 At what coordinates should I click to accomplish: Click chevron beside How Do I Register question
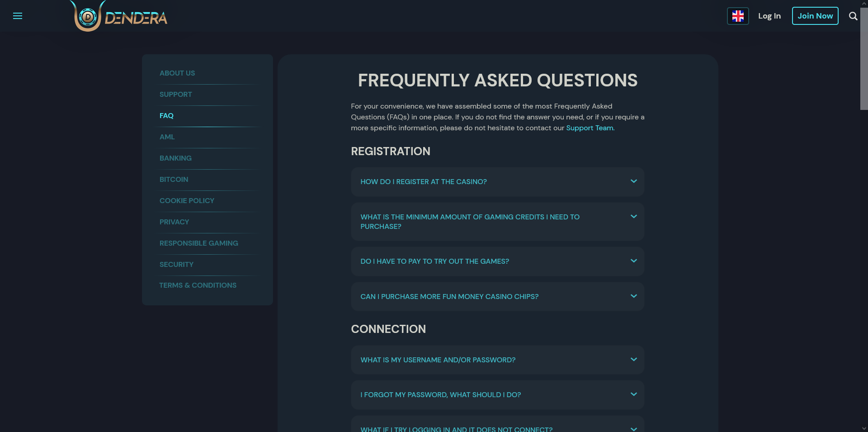pyautogui.click(x=633, y=181)
